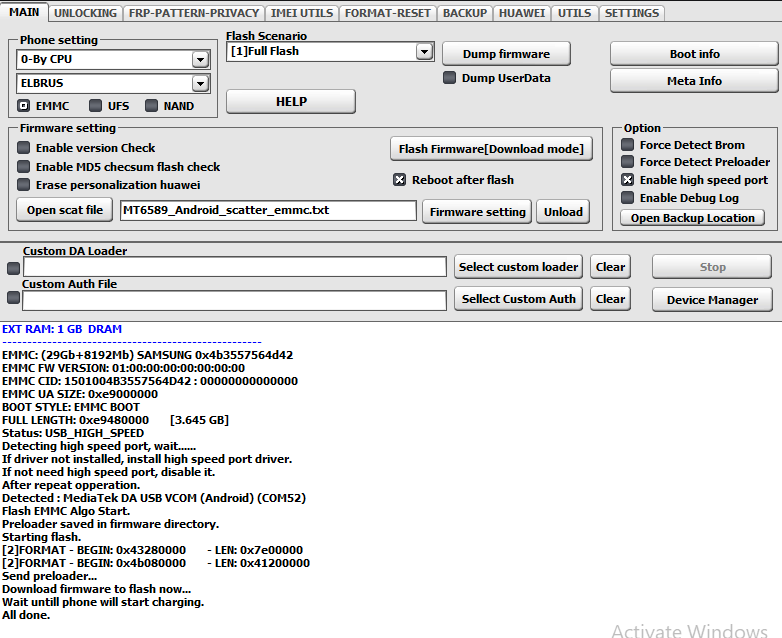
Task: Tick Enable Debug Log
Action: (627, 198)
